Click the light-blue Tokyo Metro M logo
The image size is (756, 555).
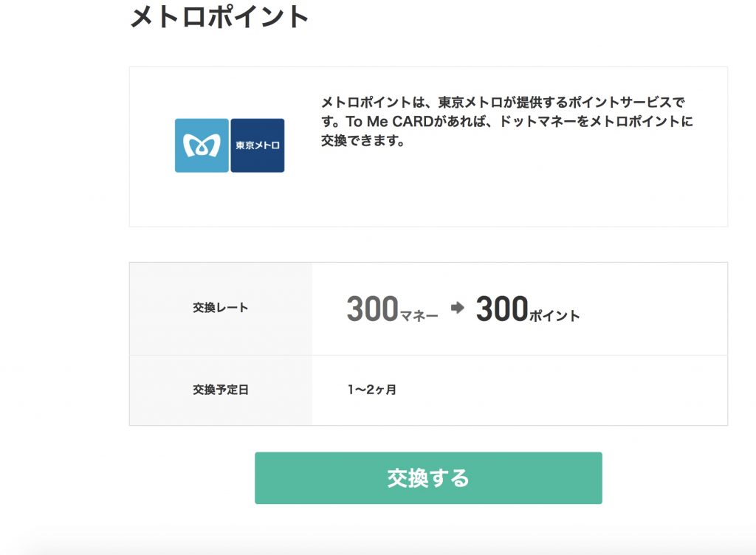point(202,145)
